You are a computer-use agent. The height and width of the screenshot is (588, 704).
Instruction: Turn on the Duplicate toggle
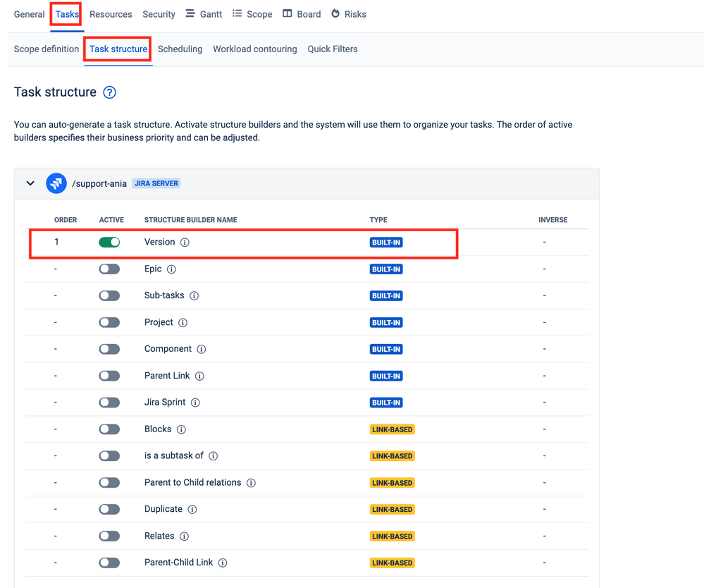pos(109,510)
